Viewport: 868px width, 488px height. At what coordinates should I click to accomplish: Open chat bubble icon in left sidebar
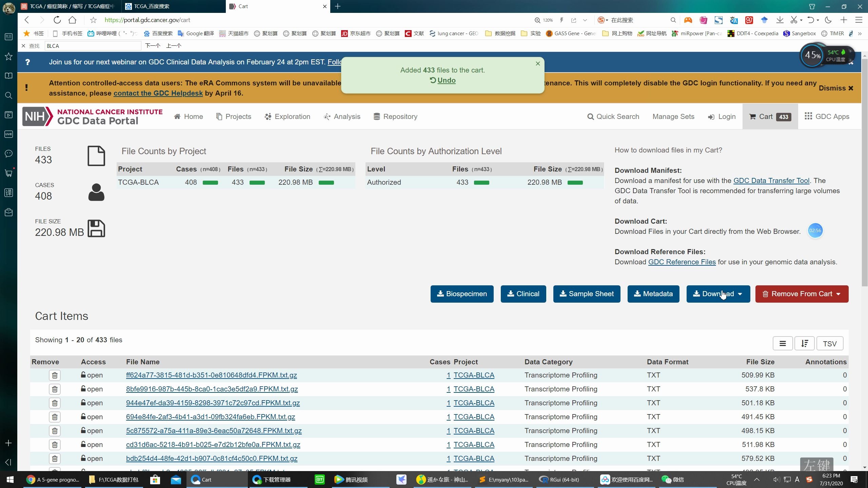coord(9,154)
